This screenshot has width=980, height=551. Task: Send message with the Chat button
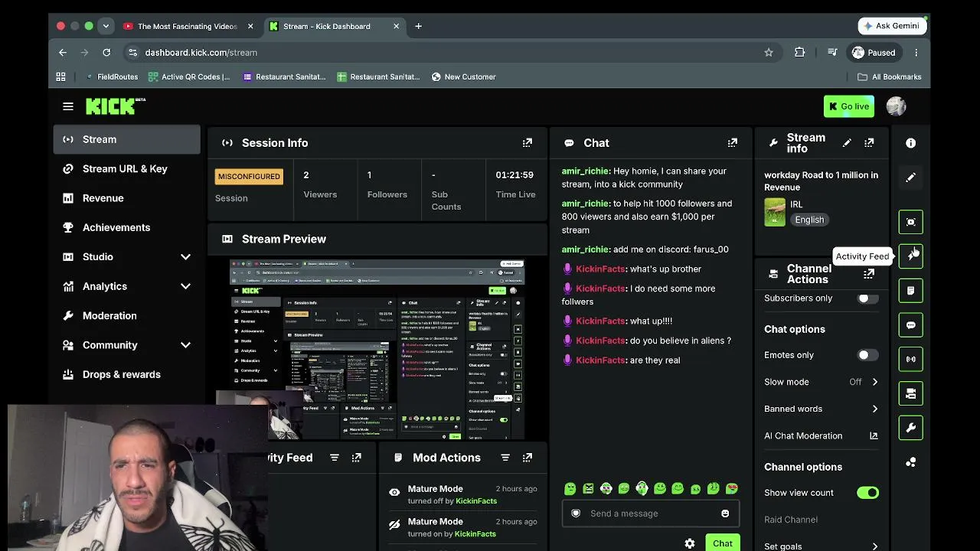[722, 543]
